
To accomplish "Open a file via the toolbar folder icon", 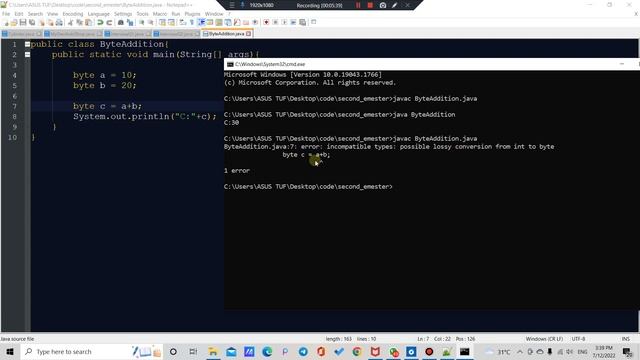I will [x=14, y=22].
